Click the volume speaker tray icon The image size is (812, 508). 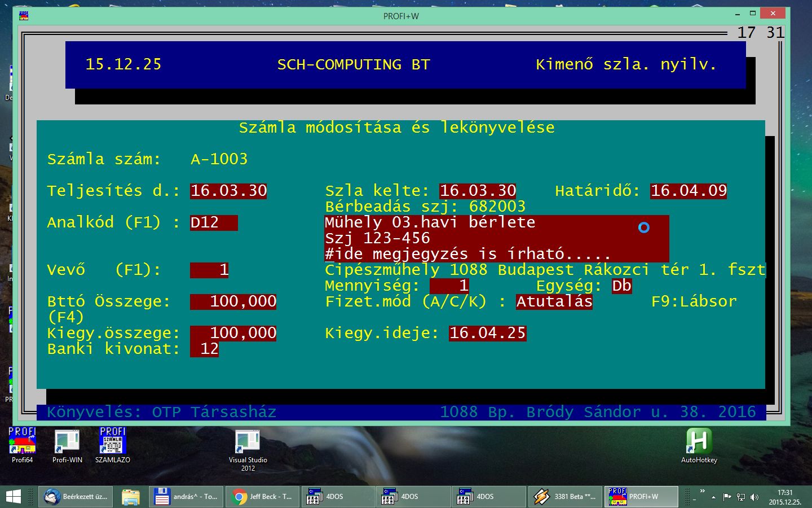[754, 497]
